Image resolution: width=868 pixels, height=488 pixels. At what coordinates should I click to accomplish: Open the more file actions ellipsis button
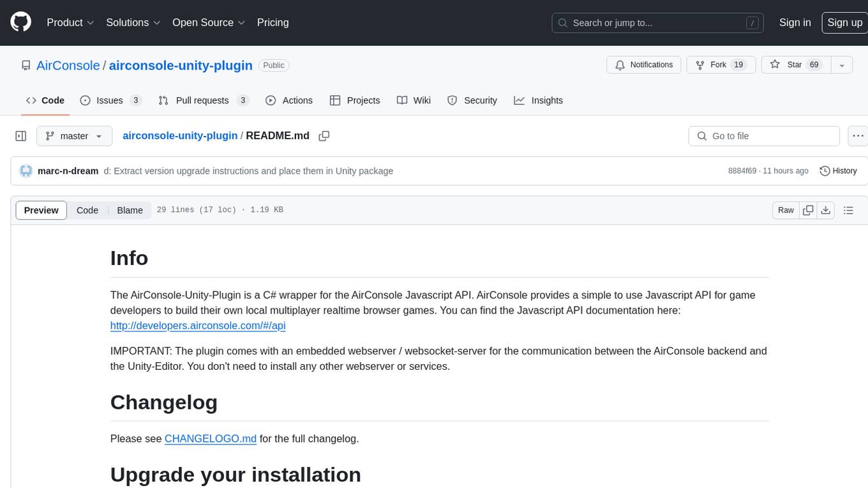(858, 136)
